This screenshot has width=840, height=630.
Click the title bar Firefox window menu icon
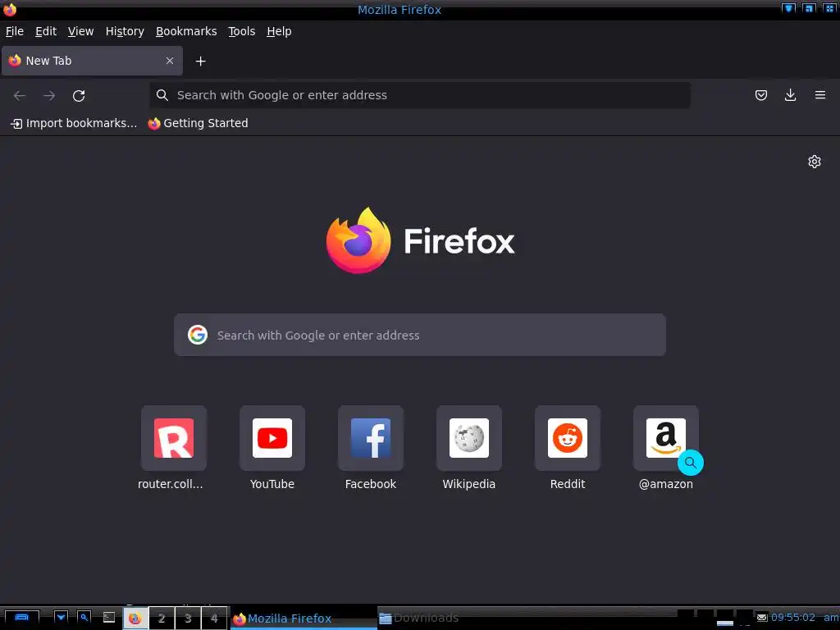pyautogui.click(x=10, y=10)
